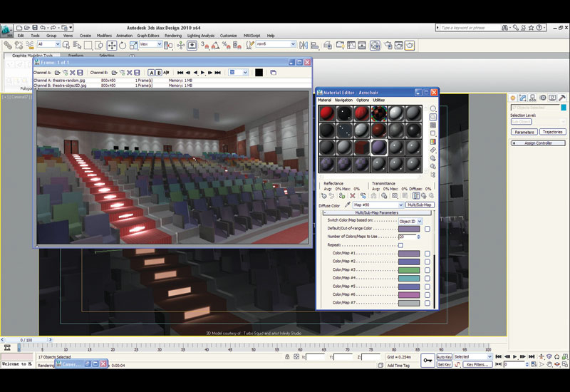Open the Motion tab in command panel
Viewport: 570px width, 392px height.
point(543,98)
